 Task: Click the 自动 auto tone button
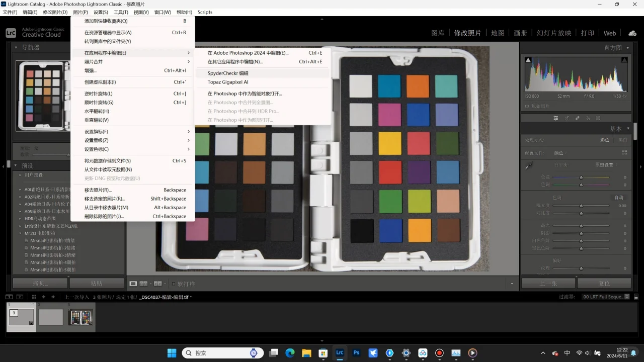619,198
